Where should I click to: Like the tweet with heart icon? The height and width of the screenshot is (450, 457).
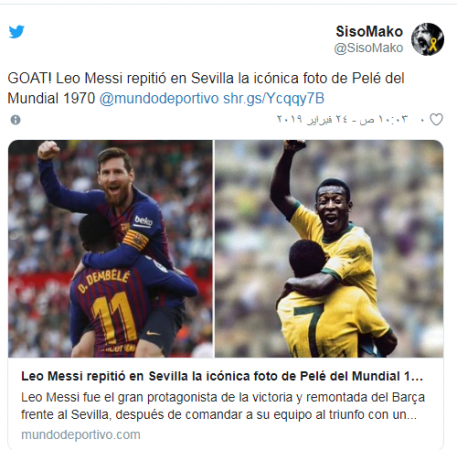[436, 119]
